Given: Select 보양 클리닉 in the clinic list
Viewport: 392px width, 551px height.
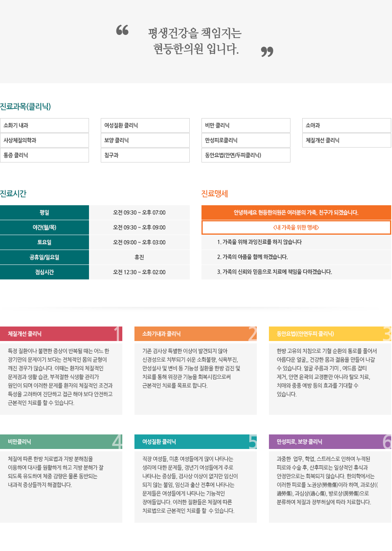Looking at the screenshot, I should (145, 140).
